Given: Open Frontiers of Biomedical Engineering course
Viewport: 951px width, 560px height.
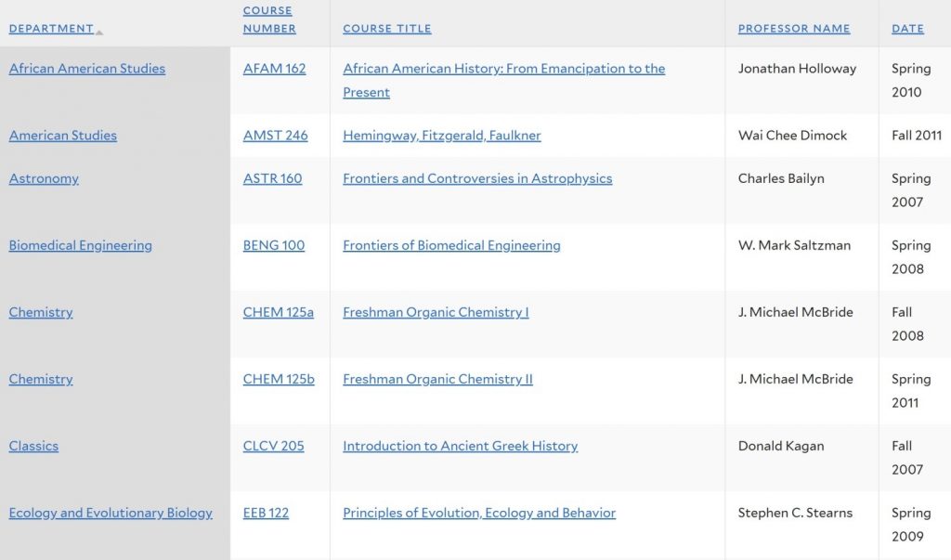Looking at the screenshot, I should point(451,245).
